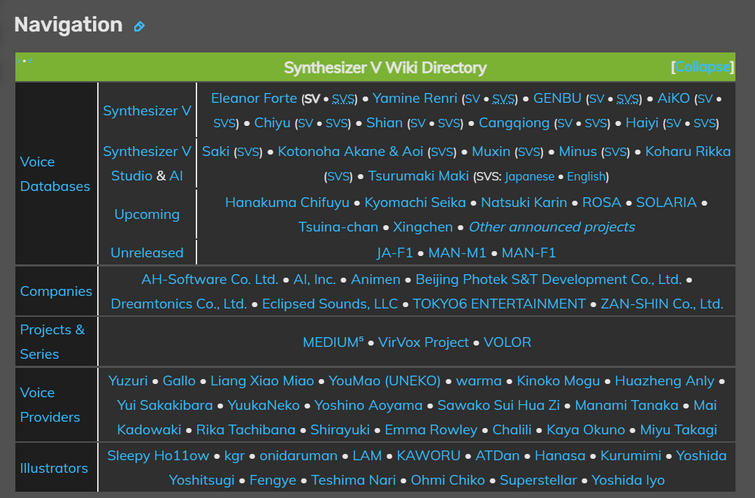
Task: Open the Teshima Nari illustrator page
Action: (353, 480)
